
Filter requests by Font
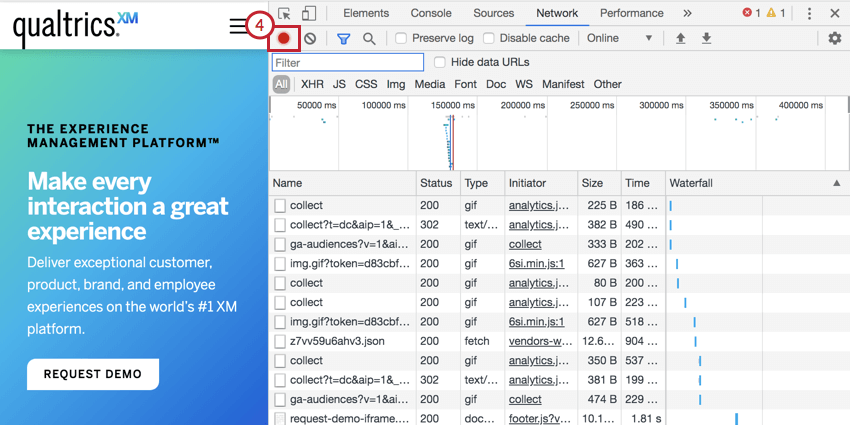pos(466,84)
